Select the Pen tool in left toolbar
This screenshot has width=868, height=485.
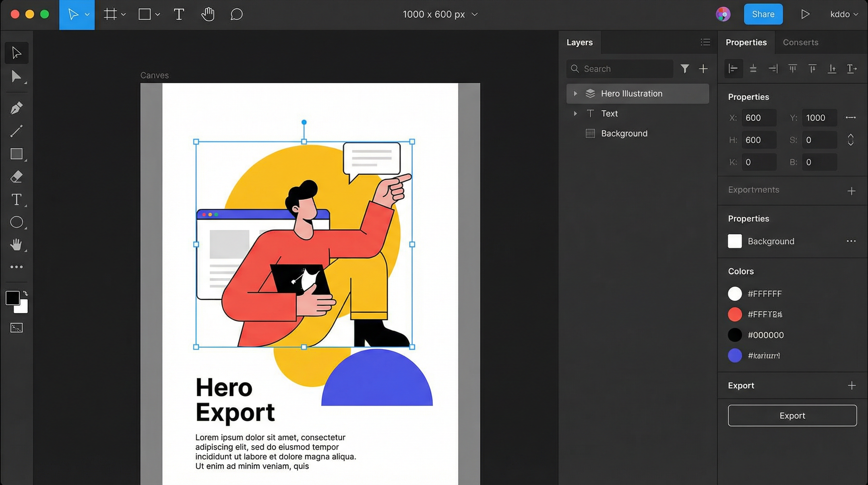pyautogui.click(x=16, y=108)
